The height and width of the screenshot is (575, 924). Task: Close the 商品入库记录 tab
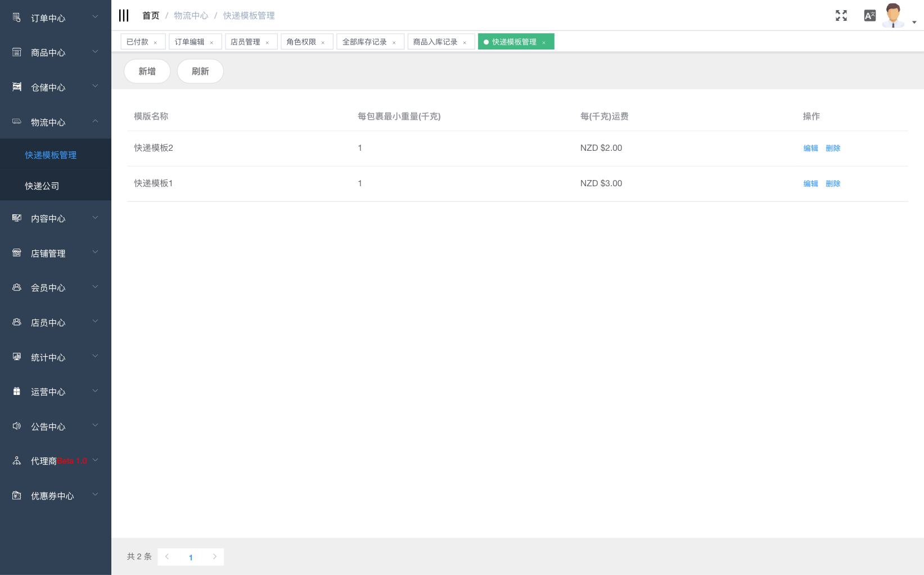pyautogui.click(x=465, y=43)
